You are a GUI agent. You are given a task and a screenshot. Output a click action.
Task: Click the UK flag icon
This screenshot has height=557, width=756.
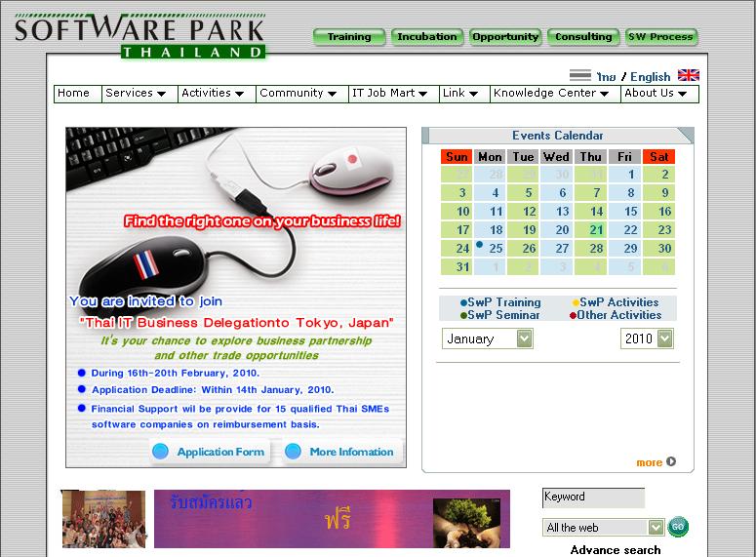(688, 75)
